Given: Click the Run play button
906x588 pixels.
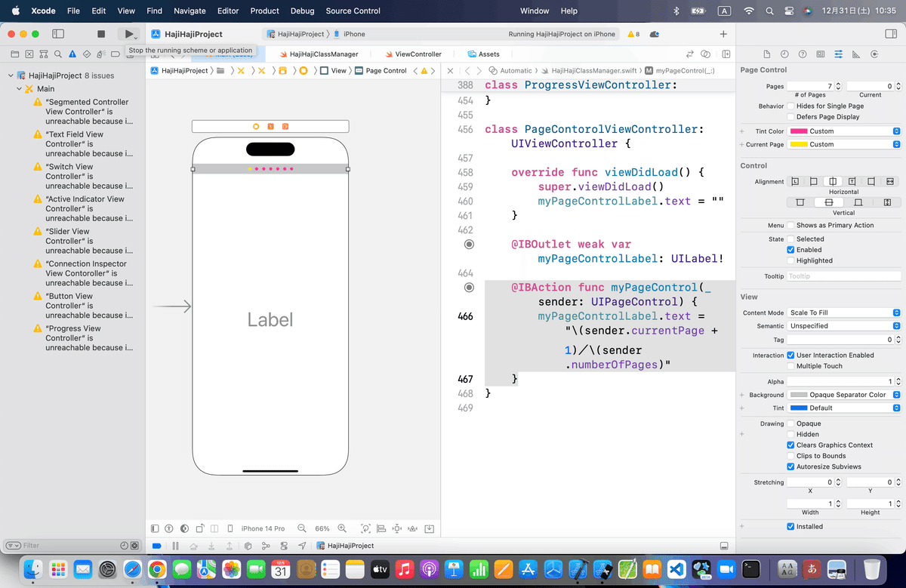Looking at the screenshot, I should [x=129, y=34].
